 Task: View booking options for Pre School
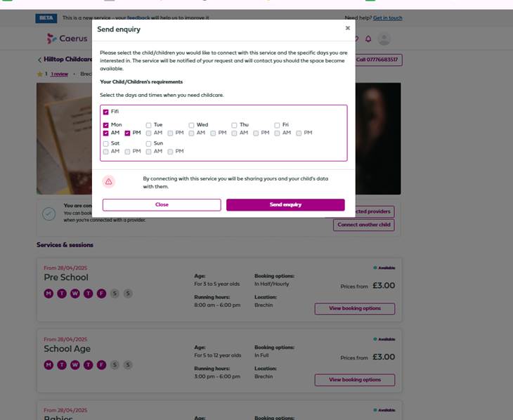[x=354, y=309]
